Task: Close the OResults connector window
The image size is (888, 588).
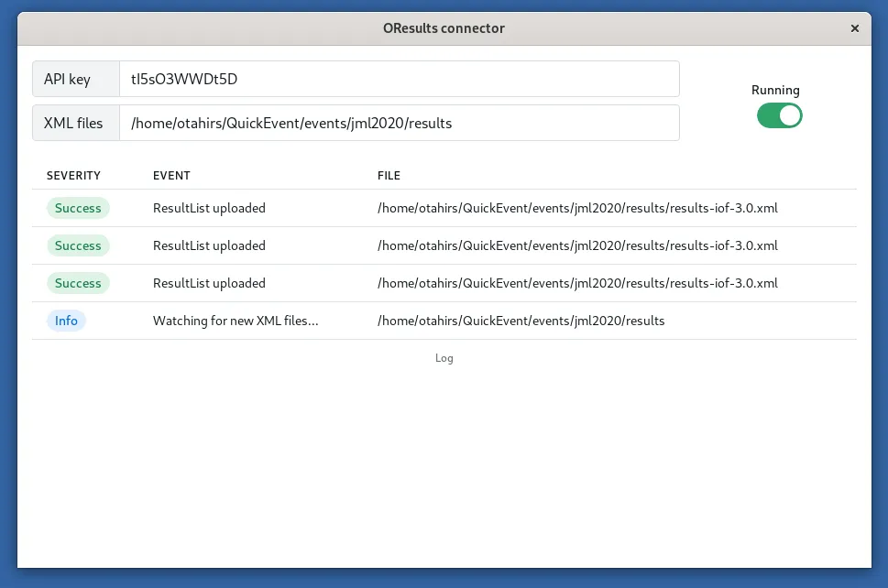Action: (855, 28)
